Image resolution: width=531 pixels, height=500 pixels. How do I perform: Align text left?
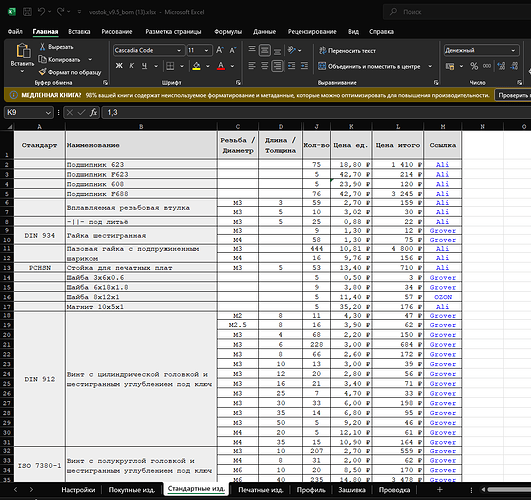coord(252,66)
